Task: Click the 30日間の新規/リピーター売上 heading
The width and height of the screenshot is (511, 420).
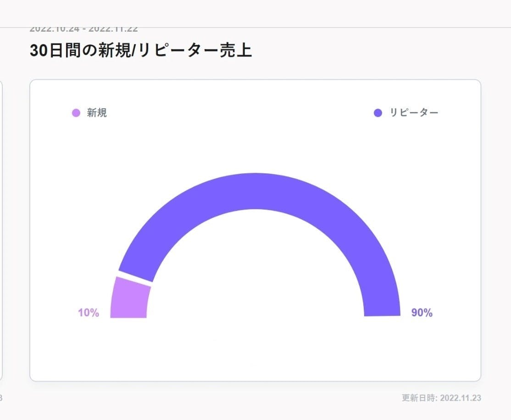Action: coord(141,50)
